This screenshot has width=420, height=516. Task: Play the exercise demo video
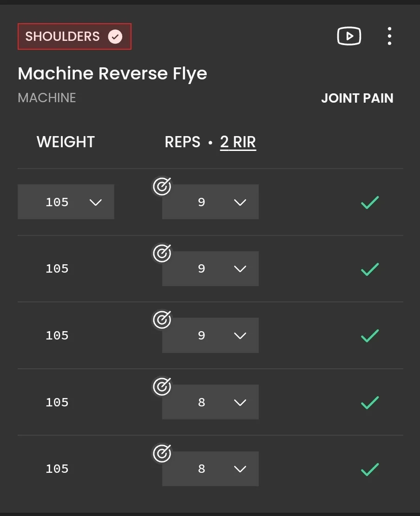(x=349, y=36)
